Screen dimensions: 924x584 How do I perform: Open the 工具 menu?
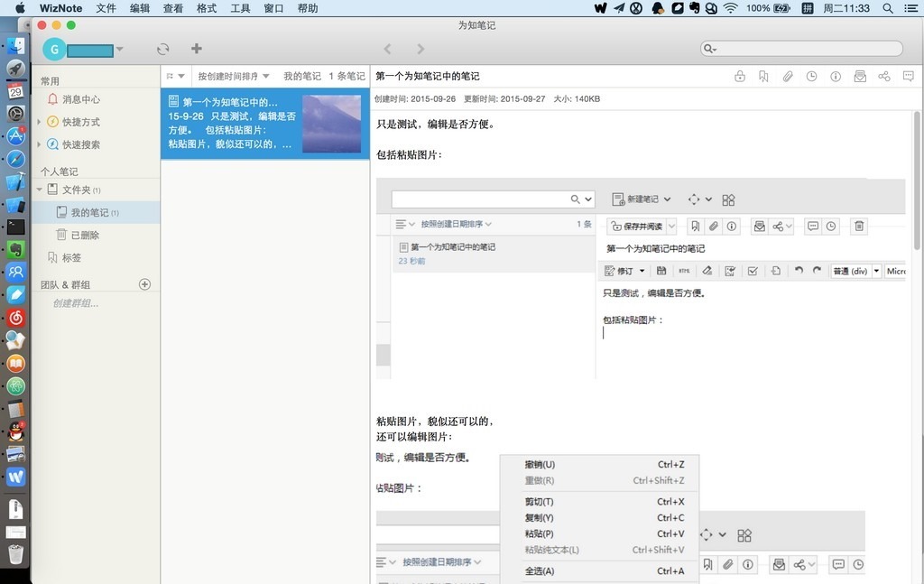coord(240,8)
